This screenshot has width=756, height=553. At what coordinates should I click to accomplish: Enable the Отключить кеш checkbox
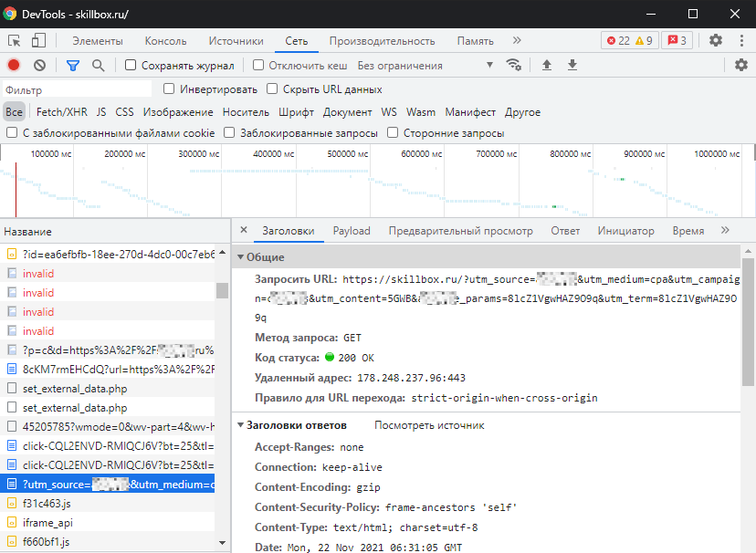tap(258, 65)
